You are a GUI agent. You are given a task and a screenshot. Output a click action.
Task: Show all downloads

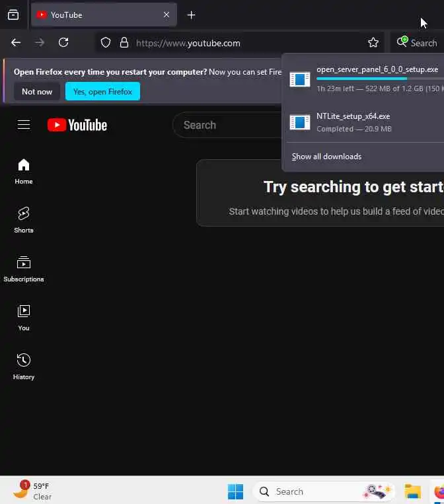326,157
